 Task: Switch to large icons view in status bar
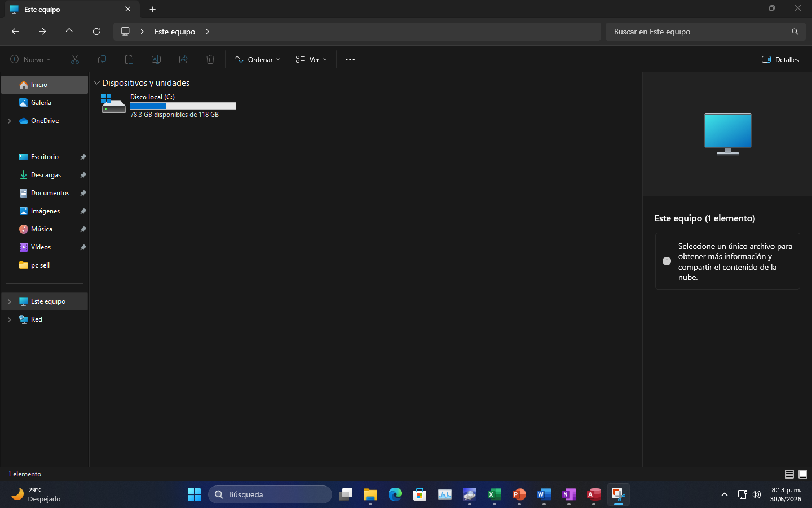[x=803, y=474]
